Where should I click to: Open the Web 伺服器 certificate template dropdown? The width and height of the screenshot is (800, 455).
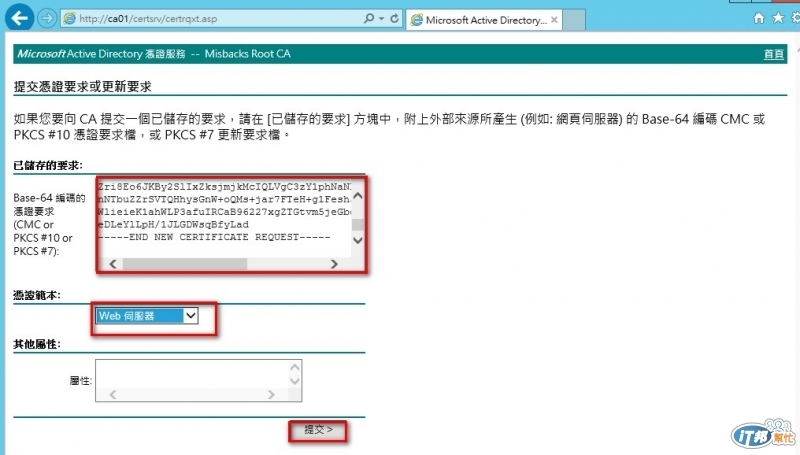(147, 316)
